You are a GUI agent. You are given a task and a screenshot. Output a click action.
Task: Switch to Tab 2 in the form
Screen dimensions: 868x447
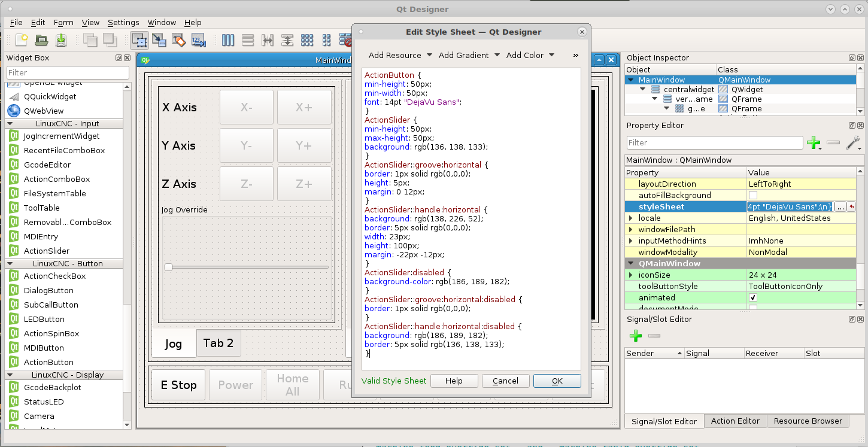click(x=218, y=343)
